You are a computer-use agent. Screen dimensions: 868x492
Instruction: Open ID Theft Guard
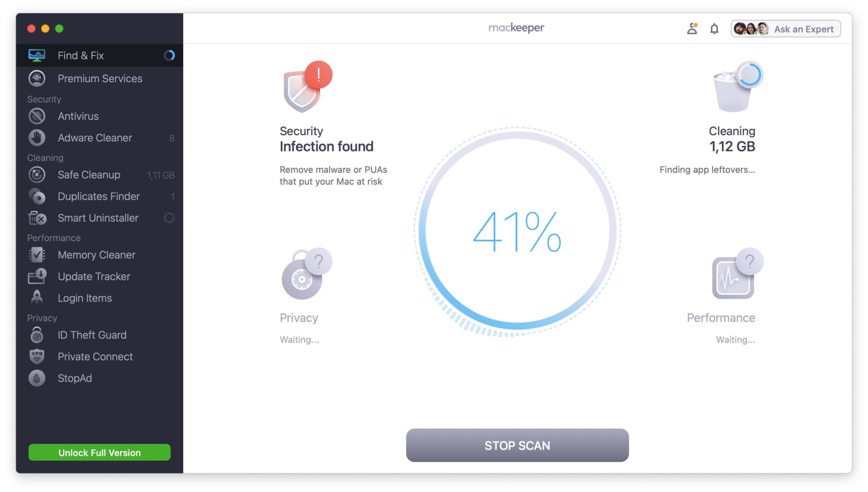pyautogui.click(x=92, y=335)
